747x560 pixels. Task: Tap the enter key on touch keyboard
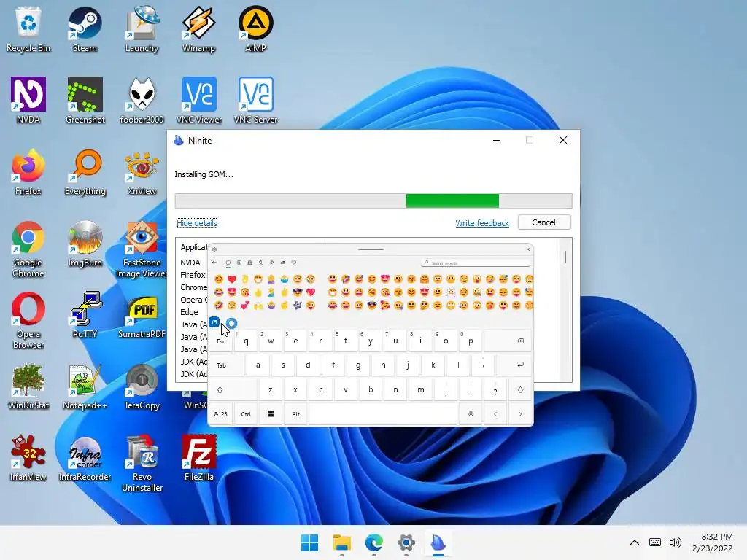pos(514,365)
